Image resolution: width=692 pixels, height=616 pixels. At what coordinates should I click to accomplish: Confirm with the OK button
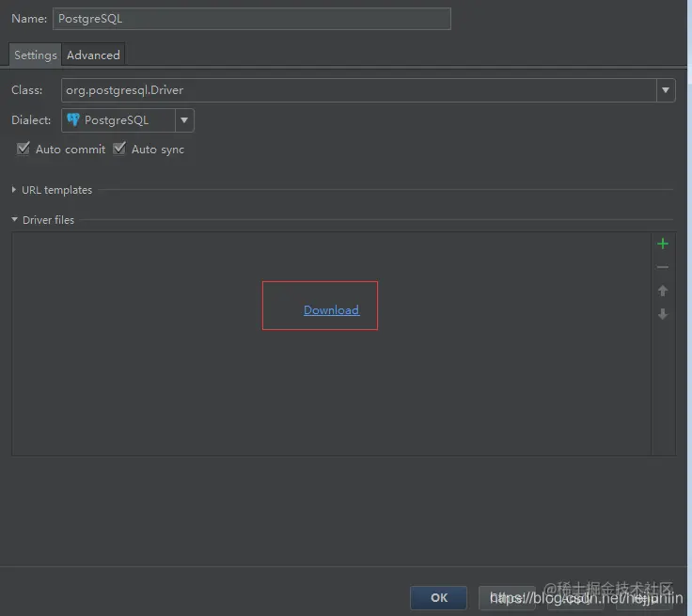(x=439, y=597)
